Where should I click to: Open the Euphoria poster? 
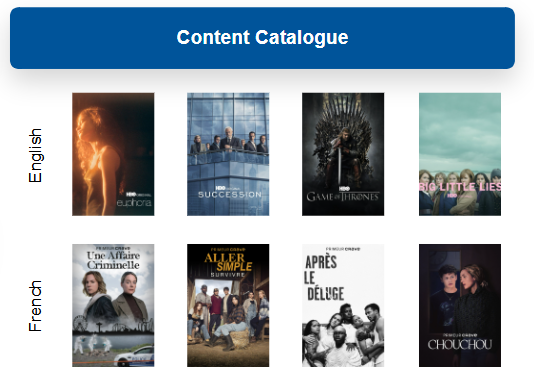coord(113,154)
